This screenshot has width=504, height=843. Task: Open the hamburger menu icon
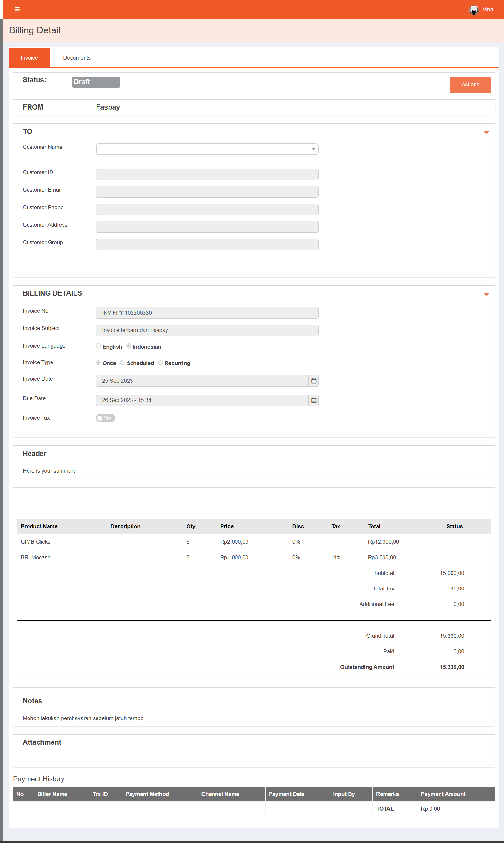click(17, 9)
